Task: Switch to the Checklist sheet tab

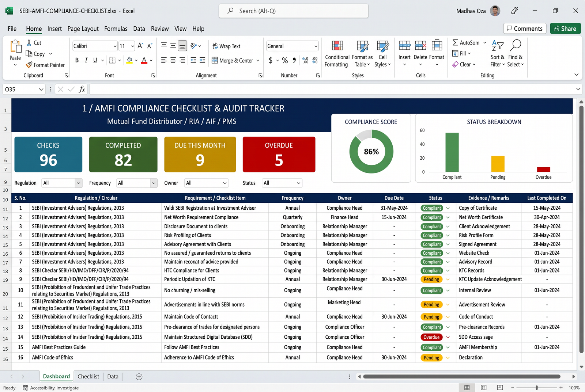Action: click(88, 376)
